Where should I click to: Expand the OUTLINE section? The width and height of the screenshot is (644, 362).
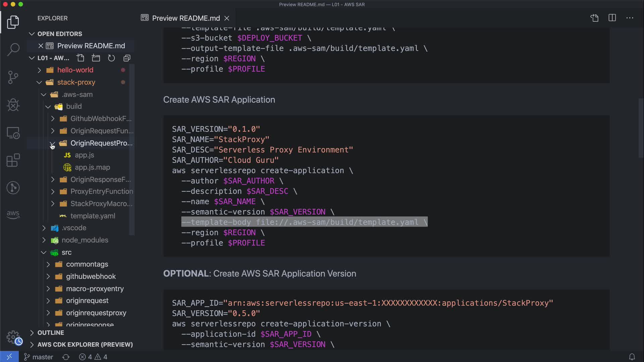[51, 333]
